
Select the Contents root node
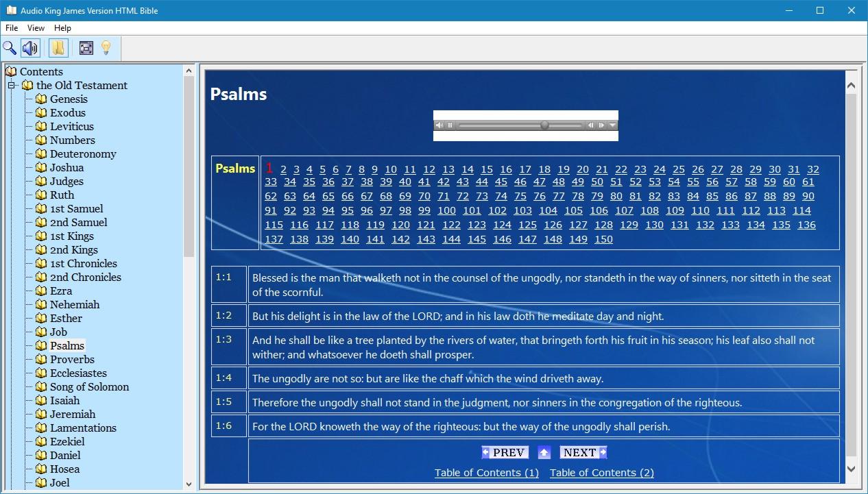[41, 72]
